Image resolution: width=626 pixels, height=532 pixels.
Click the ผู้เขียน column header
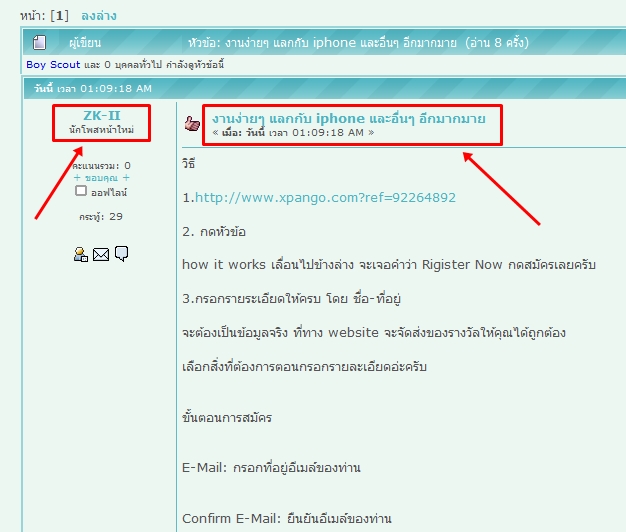pos(85,43)
